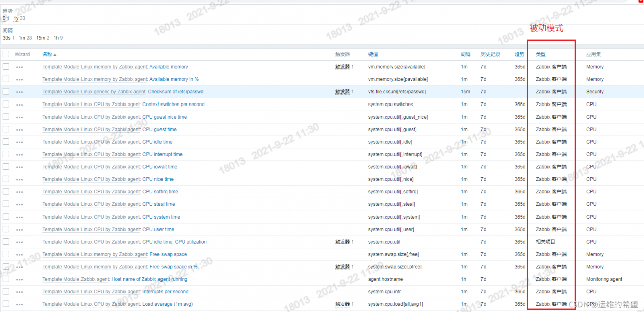
Task: Open the three-dots menu for Free swap space row
Action: [19, 255]
